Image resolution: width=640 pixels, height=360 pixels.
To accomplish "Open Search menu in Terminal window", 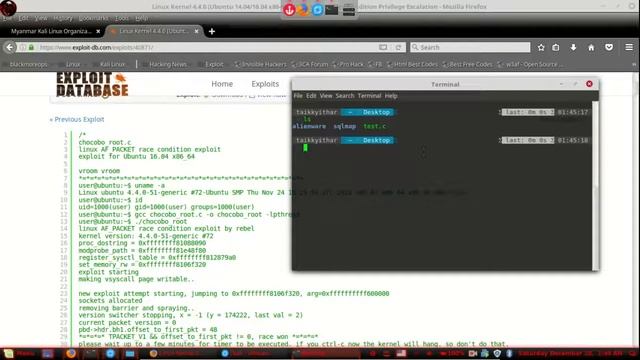I will (345, 96).
